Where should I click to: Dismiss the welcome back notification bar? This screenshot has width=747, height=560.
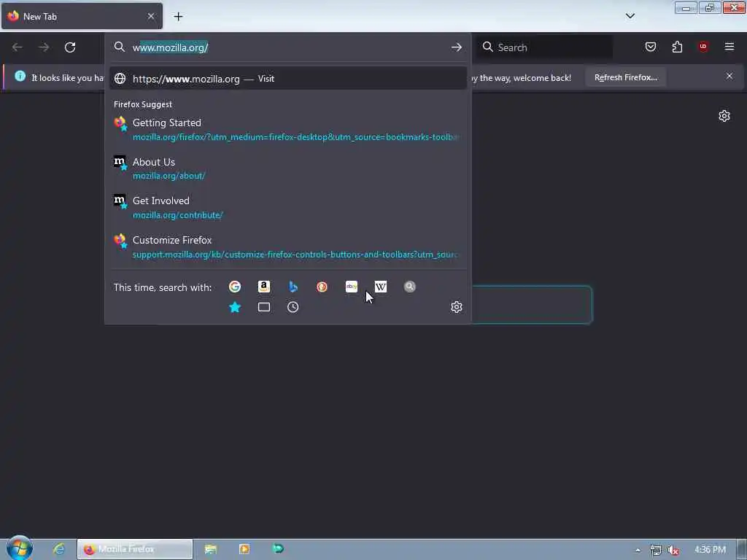729,76
